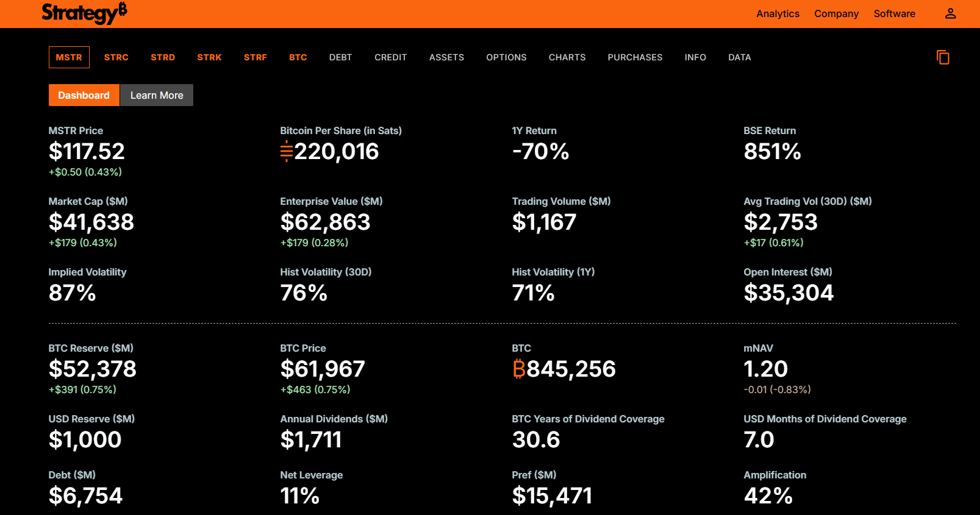Viewport: 980px width, 515px height.
Task: Open the INFO tab
Action: [695, 57]
